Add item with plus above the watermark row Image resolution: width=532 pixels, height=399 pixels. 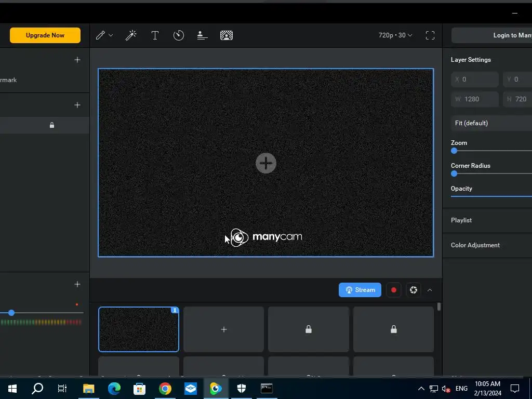tap(77, 60)
